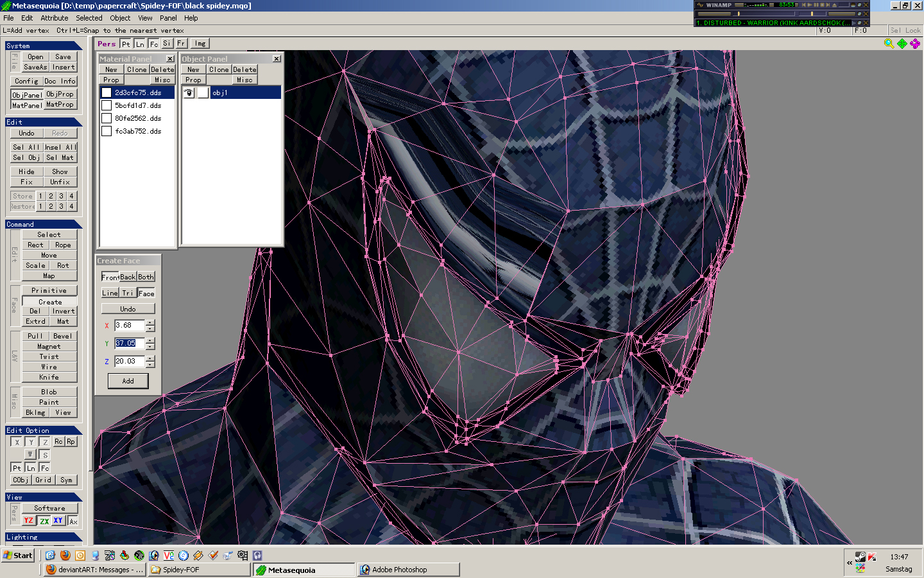Decrease Z value with down arrow
This screenshot has height=578, width=924.
(x=150, y=364)
